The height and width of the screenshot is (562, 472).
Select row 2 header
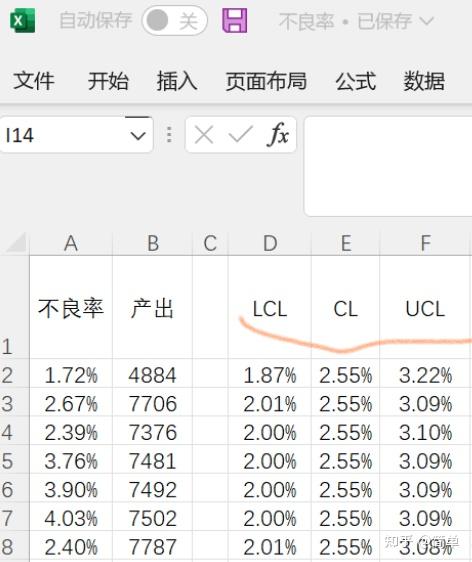(x=15, y=373)
